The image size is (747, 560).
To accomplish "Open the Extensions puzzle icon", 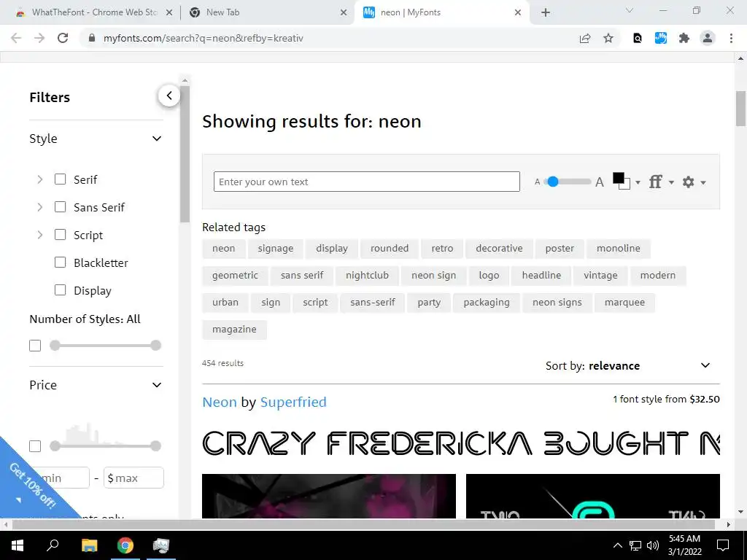I will 684,38.
